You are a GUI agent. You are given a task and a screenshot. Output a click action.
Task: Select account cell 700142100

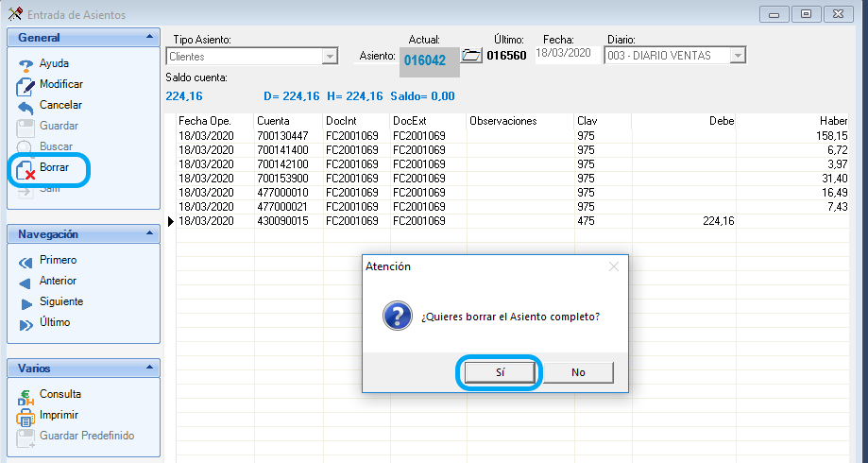coord(288,164)
